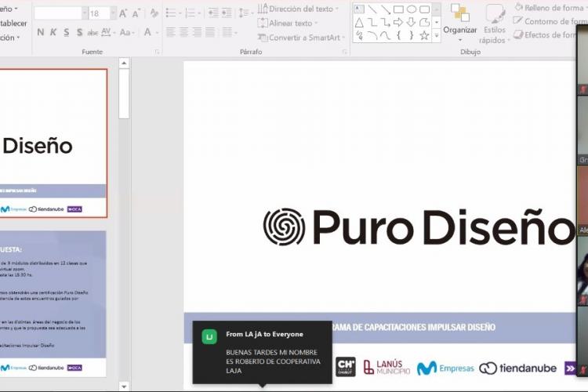The width and height of the screenshot is (588, 392).
Task: Insert a right brace shape
Action: (x=412, y=35)
